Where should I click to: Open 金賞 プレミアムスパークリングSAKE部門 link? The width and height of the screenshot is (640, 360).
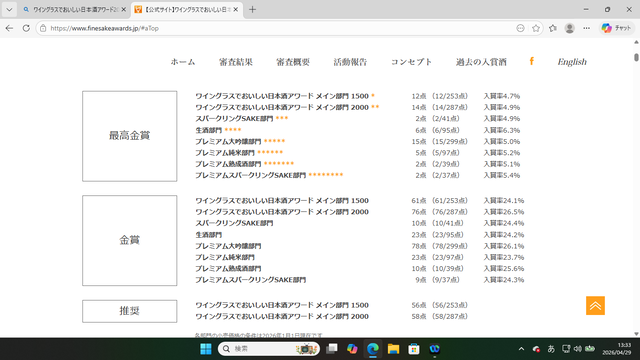coord(250,280)
